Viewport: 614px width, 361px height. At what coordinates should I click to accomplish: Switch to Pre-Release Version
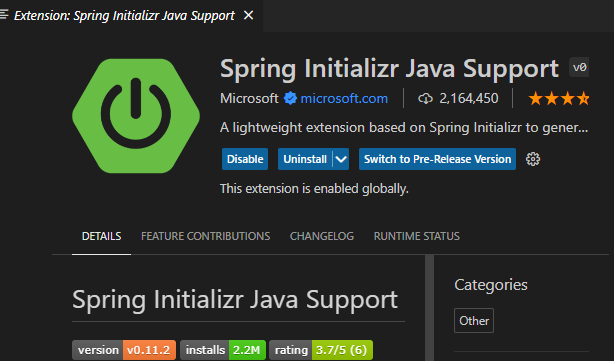coord(437,159)
